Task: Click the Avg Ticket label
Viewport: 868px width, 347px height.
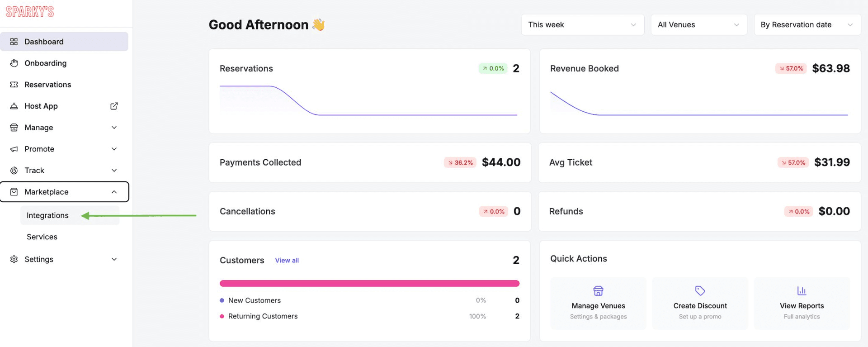Action: (x=571, y=162)
